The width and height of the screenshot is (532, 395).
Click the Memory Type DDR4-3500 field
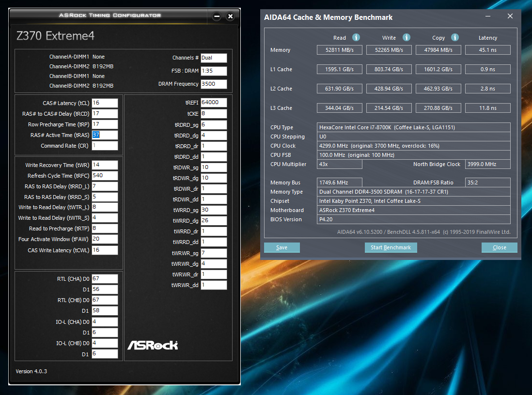[414, 192]
